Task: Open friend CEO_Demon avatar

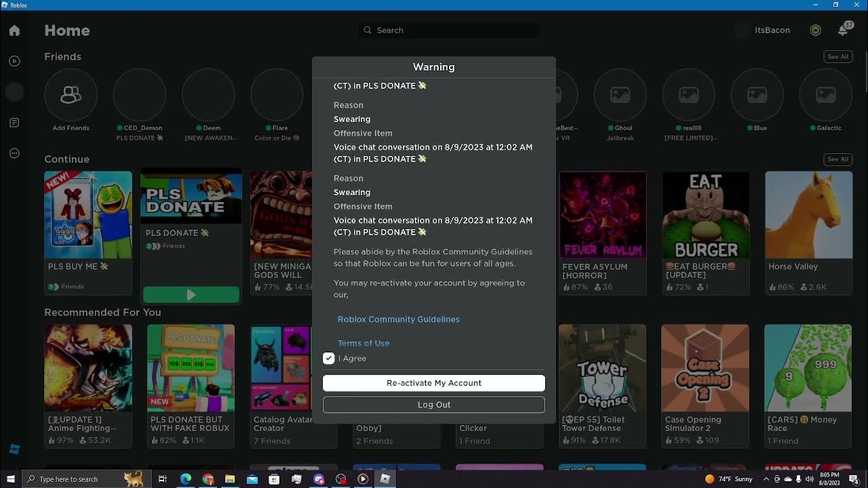Action: point(140,95)
